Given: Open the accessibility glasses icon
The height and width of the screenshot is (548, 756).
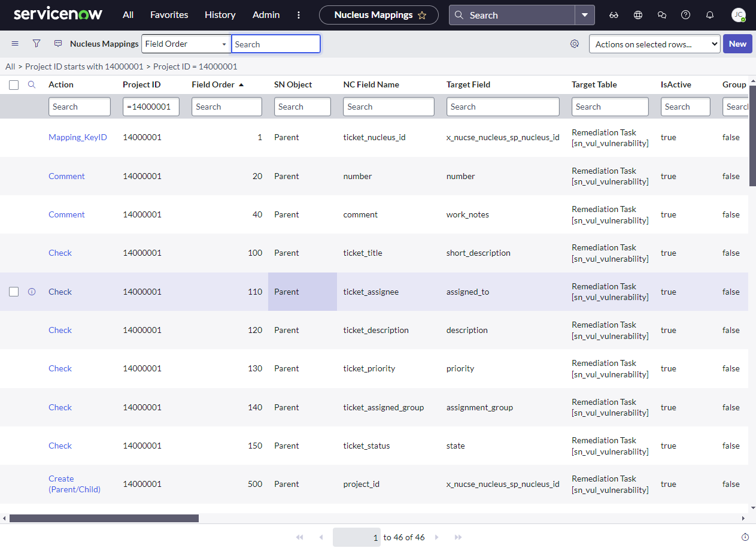Looking at the screenshot, I should coord(614,15).
